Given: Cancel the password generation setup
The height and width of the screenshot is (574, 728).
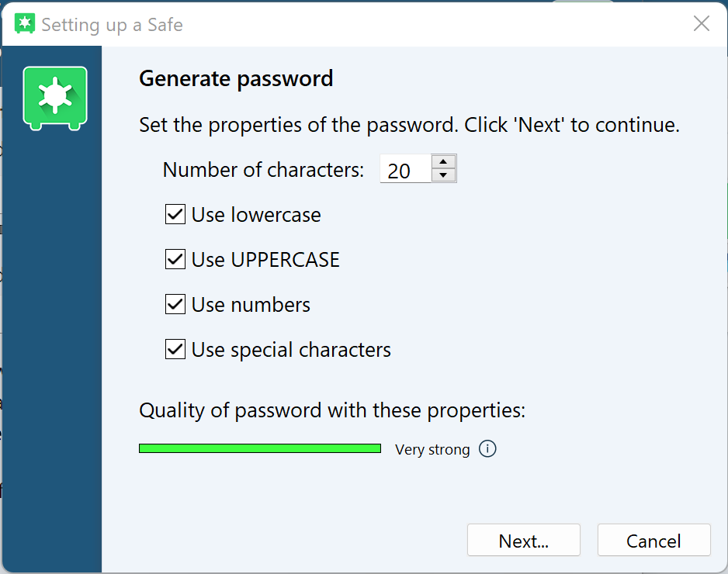Looking at the screenshot, I should (x=653, y=541).
